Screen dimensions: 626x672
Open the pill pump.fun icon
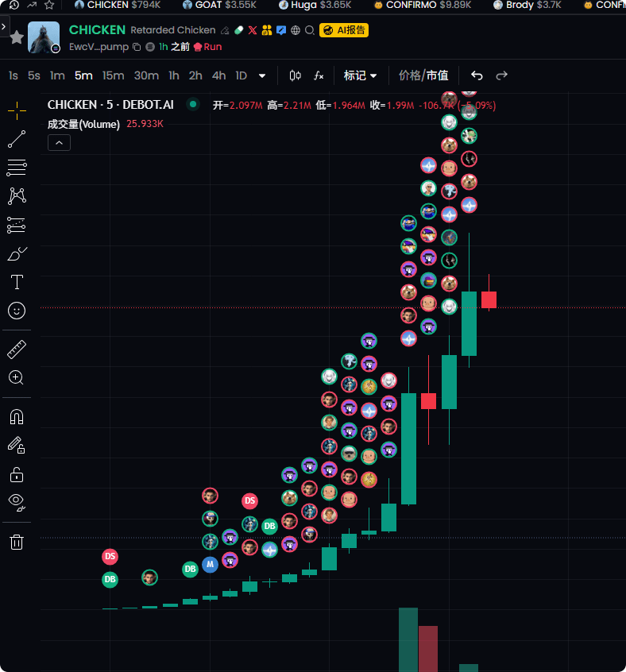point(239,30)
